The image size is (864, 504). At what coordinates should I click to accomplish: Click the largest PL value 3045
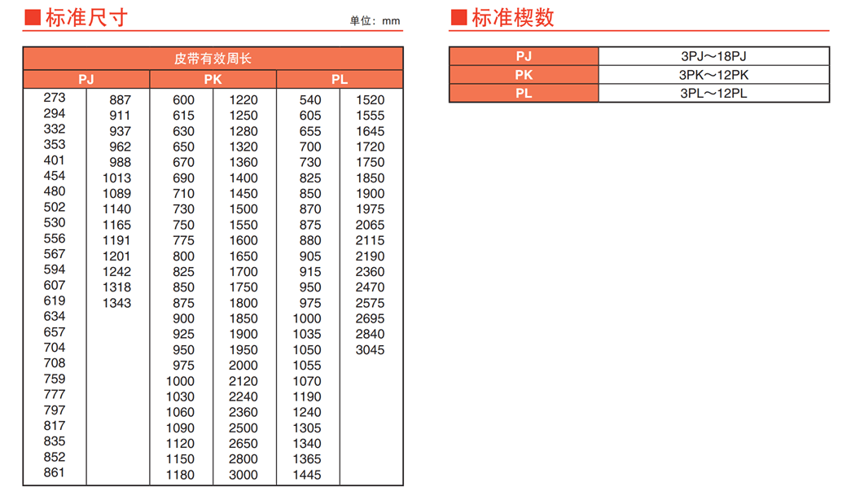371,350
